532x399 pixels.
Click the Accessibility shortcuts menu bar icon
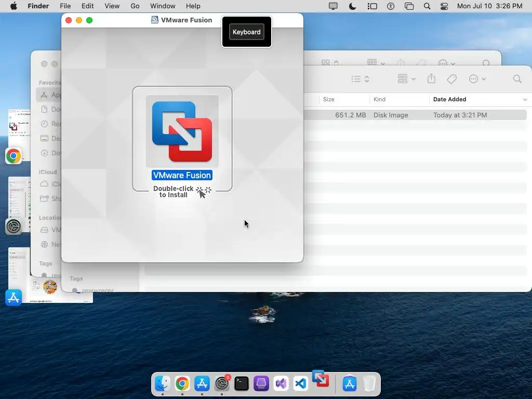coord(391,6)
